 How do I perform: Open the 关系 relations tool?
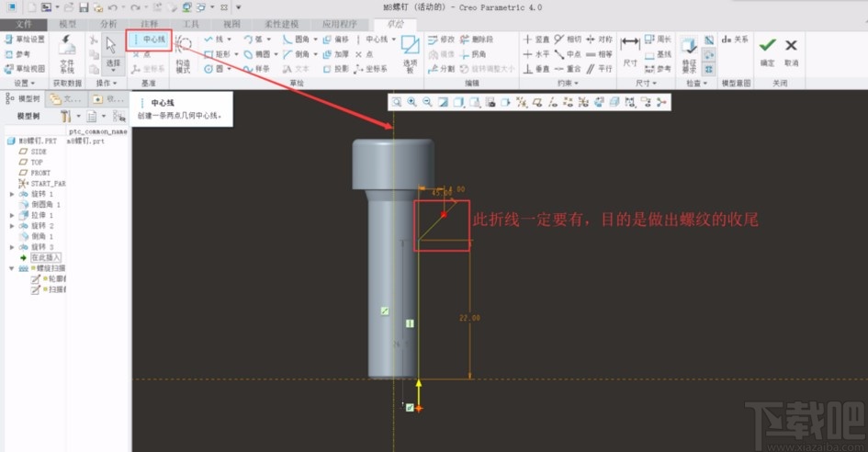pyautogui.click(x=735, y=40)
